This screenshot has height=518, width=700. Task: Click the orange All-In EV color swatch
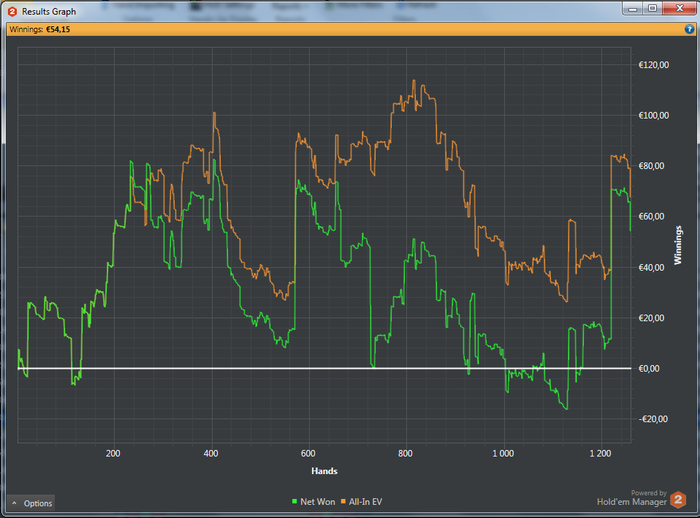tap(343, 501)
